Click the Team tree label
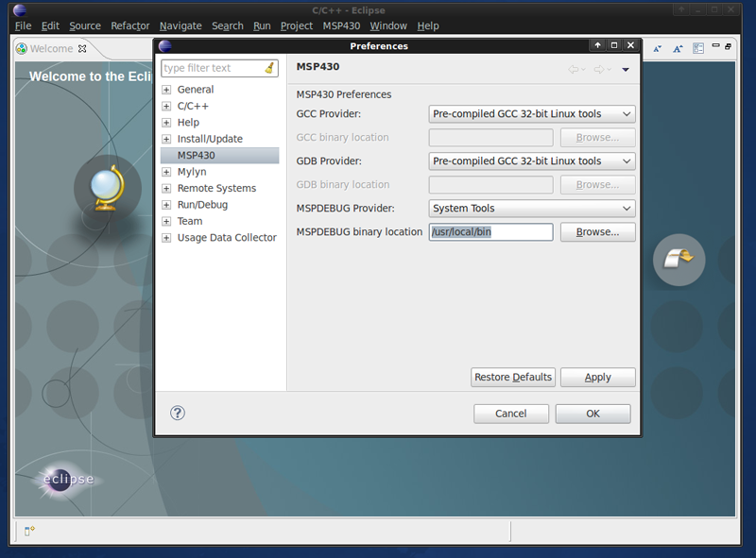This screenshot has width=756, height=558. (190, 221)
